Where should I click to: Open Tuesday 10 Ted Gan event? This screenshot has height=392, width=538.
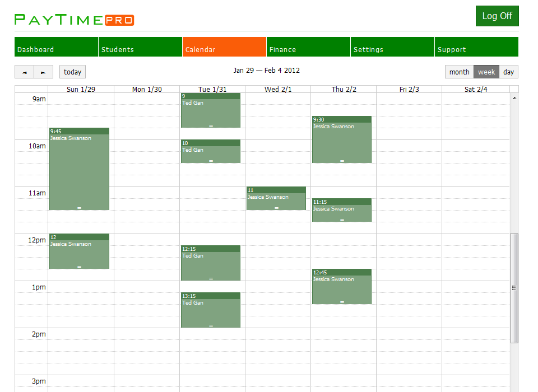point(211,151)
